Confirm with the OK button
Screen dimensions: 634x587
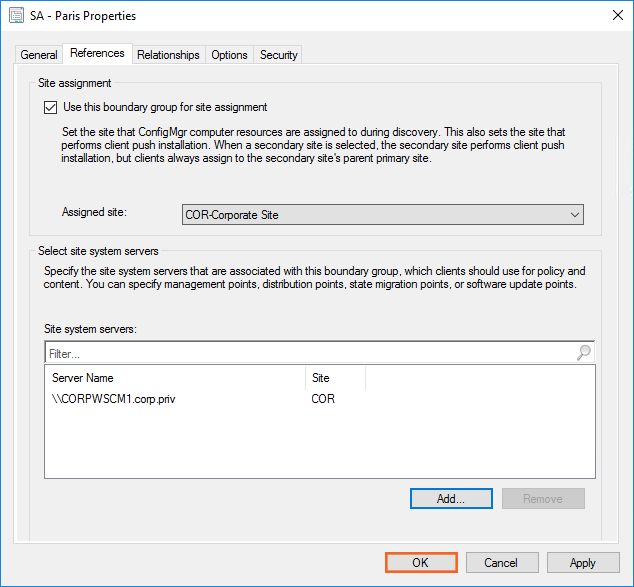pyautogui.click(x=420, y=563)
